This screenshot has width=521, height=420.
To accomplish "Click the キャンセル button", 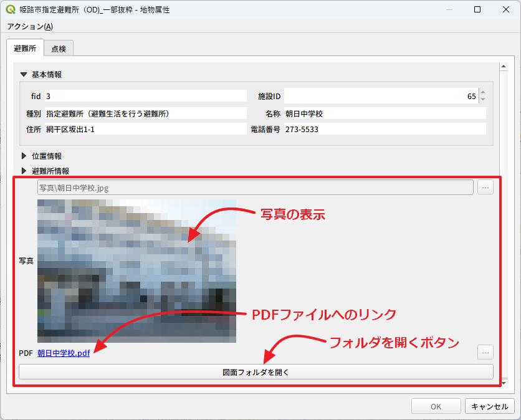I will click(x=489, y=406).
